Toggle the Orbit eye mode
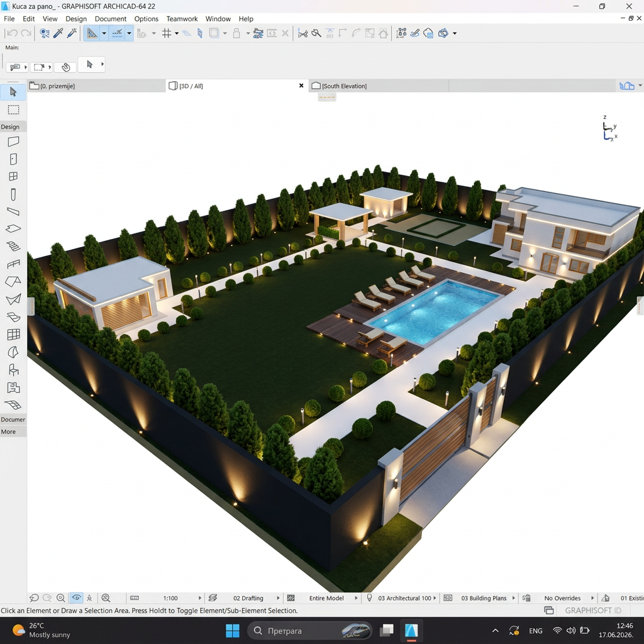The image size is (644, 644). pyautogui.click(x=76, y=598)
